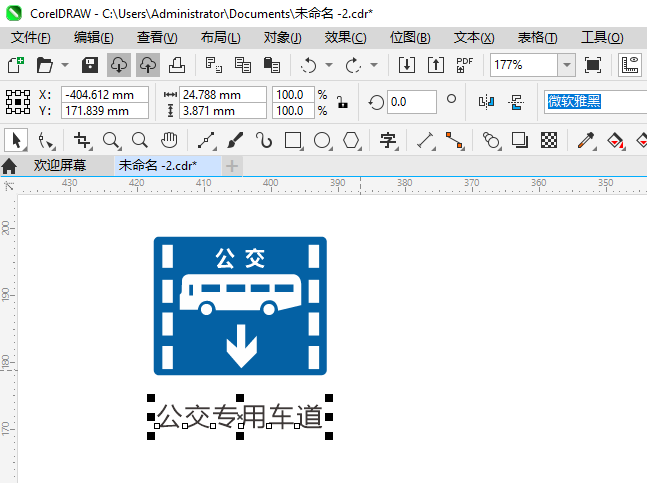Open the 工具(O) menu
This screenshot has height=483, width=647.
point(602,38)
